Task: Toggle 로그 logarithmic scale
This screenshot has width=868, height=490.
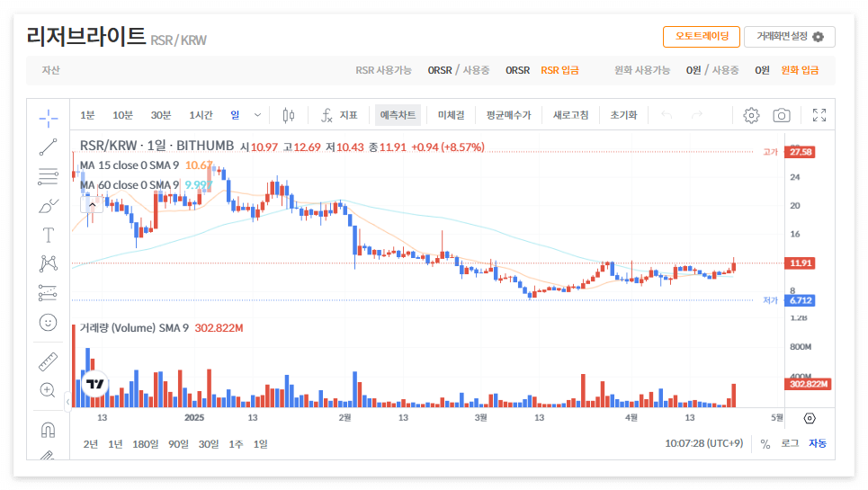Action: 790,443
